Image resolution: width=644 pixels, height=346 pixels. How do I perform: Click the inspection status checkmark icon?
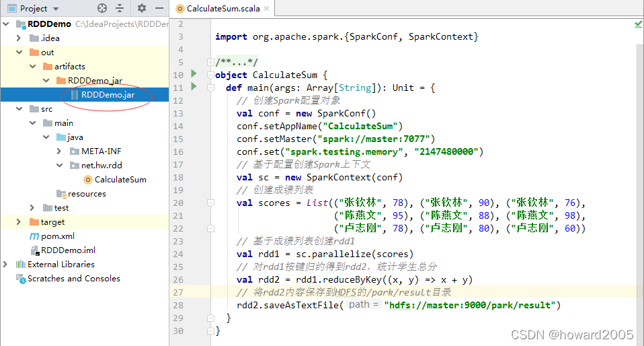(638, 25)
